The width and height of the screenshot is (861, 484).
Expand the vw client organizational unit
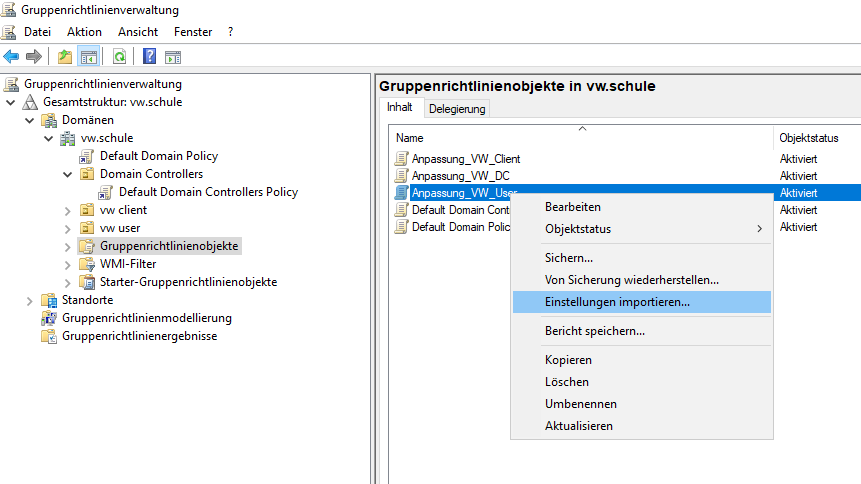pyautogui.click(x=67, y=210)
